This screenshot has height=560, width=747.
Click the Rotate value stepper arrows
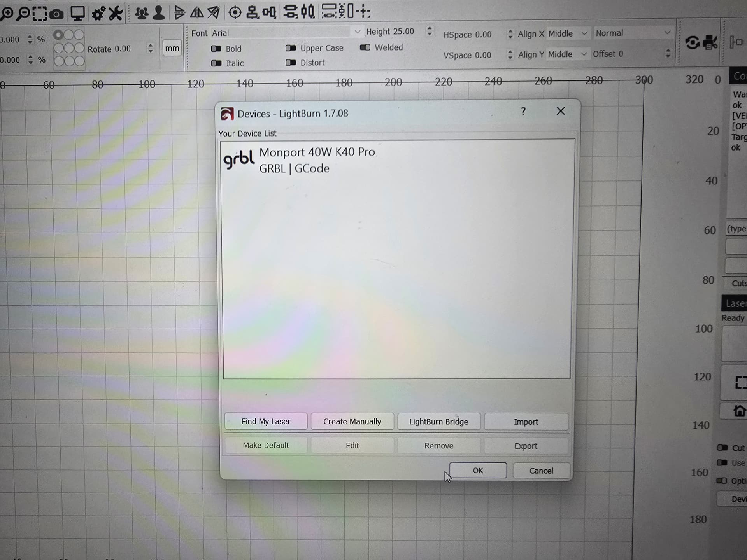coord(151,48)
